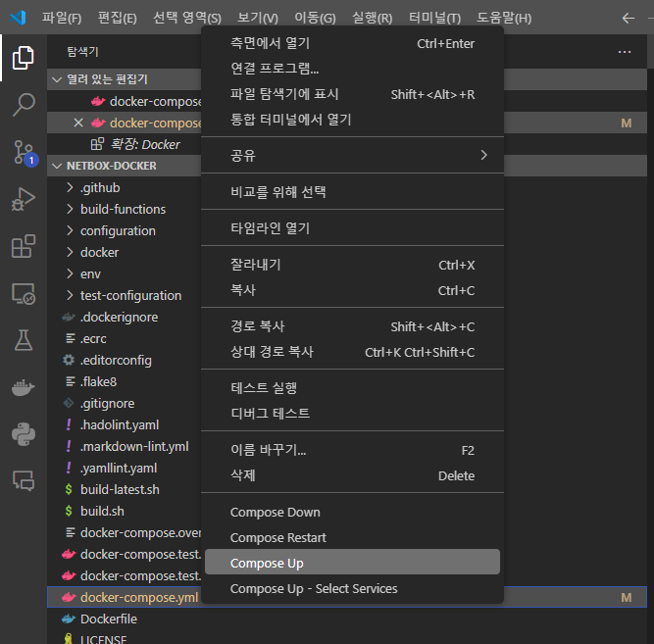Open the 파일(F) menu
Screen dimensions: 654x644
coord(62,18)
